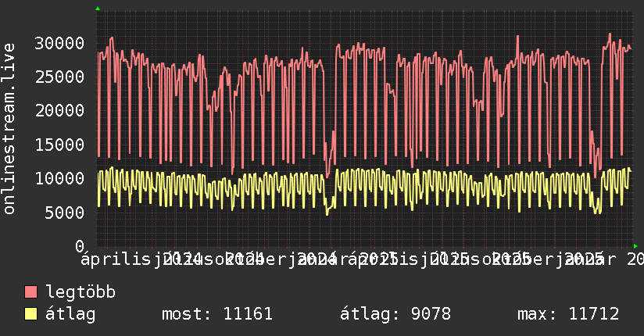Image resolution: width=644 pixels, height=336 pixels.
Task: Click the green arrow atop the y-axis
Action: (x=98, y=9)
